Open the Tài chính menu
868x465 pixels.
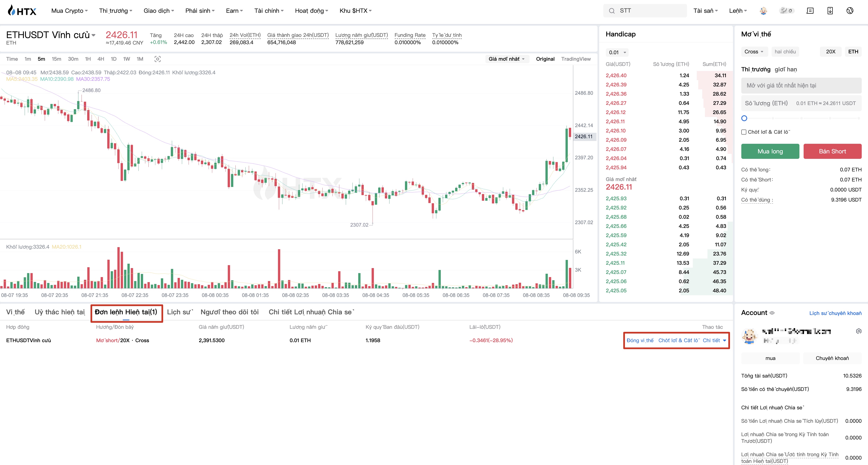[269, 11]
